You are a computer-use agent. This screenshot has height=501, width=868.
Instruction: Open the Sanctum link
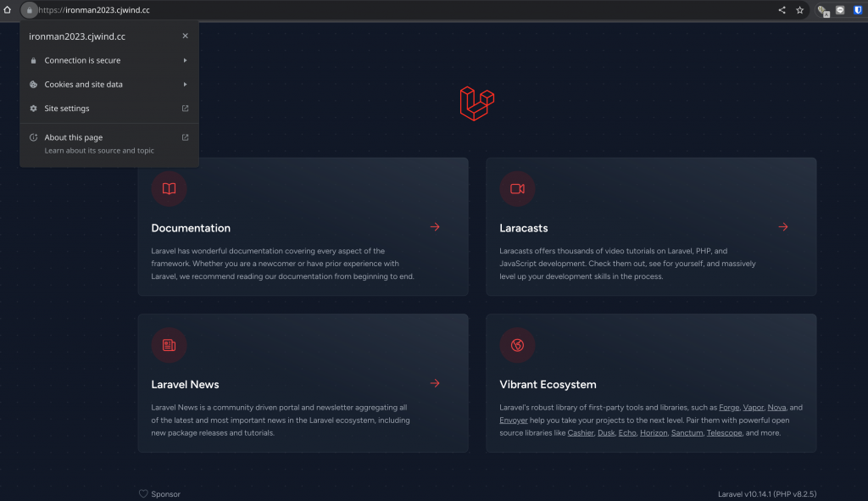(687, 433)
